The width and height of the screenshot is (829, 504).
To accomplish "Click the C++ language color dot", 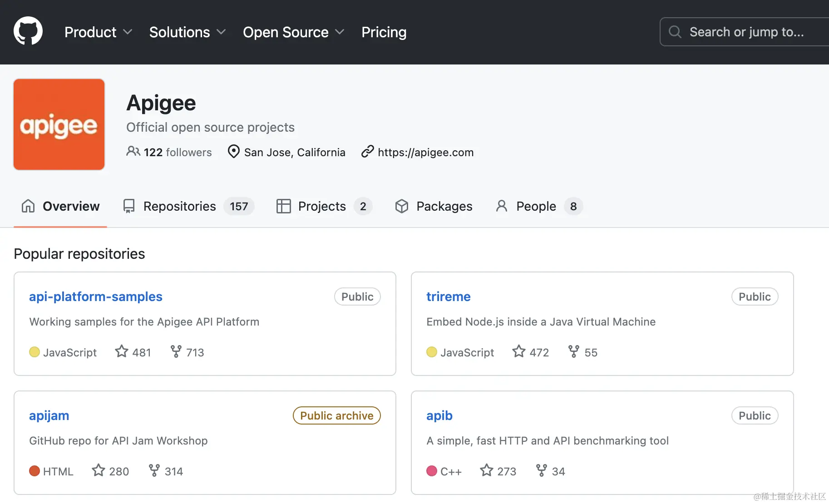I will point(432,471).
